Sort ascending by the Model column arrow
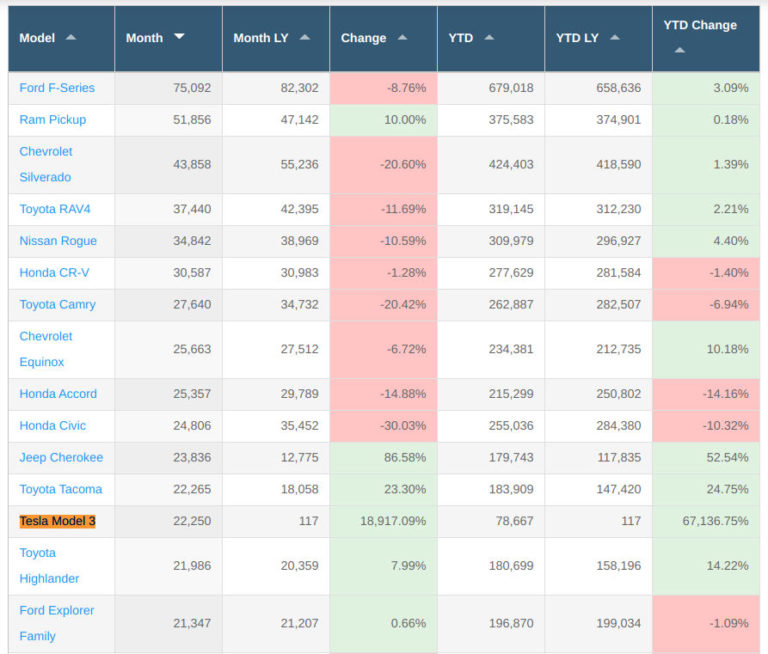 71,37
